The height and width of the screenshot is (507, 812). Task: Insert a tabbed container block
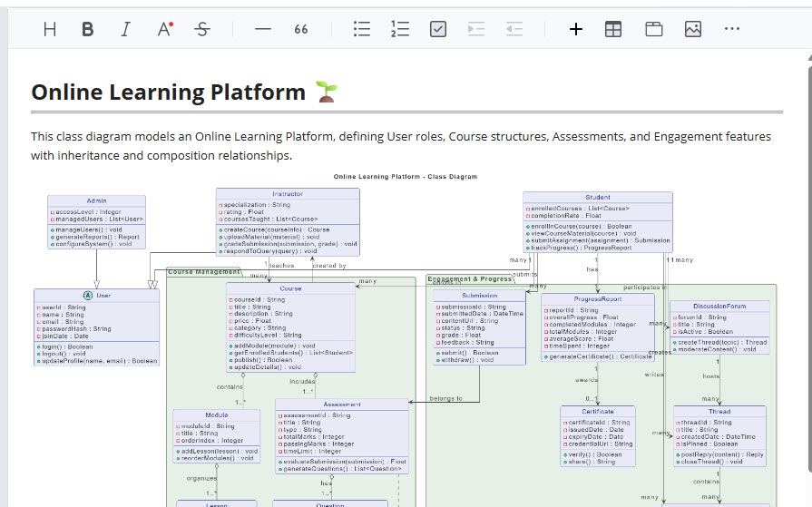click(x=653, y=29)
